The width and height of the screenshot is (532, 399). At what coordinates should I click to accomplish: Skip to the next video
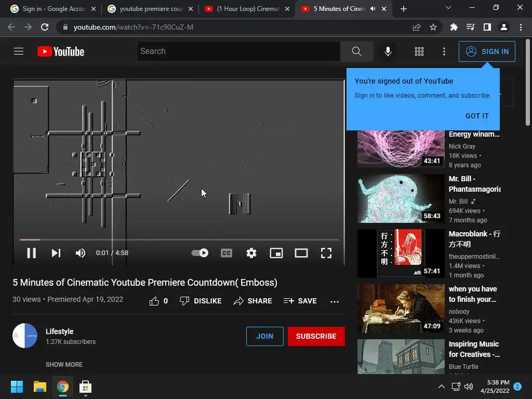[x=56, y=253]
